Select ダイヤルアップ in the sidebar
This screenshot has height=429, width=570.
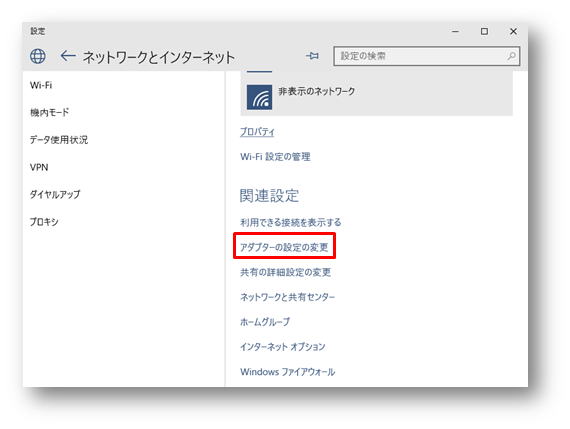(x=55, y=194)
